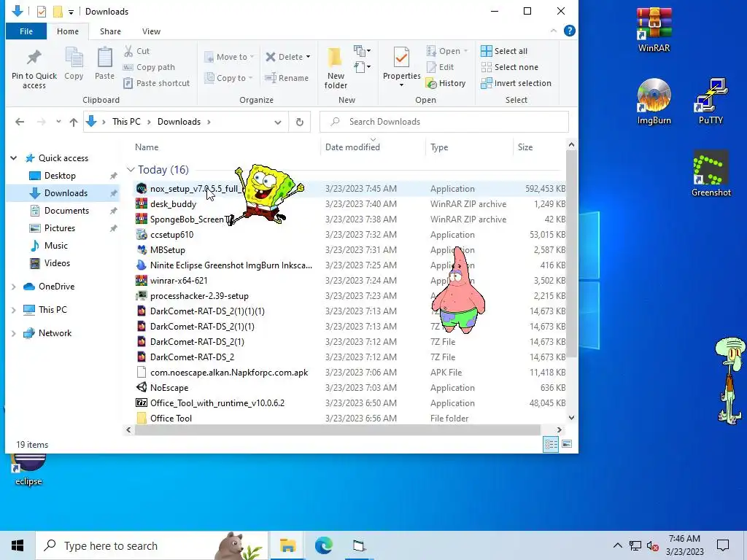
Task: Create a New folder
Action: (x=336, y=68)
